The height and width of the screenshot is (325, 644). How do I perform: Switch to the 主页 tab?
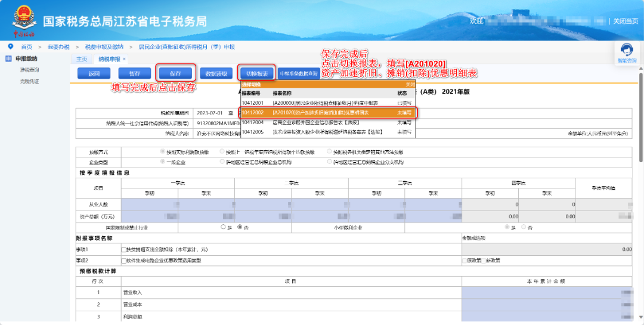click(82, 59)
